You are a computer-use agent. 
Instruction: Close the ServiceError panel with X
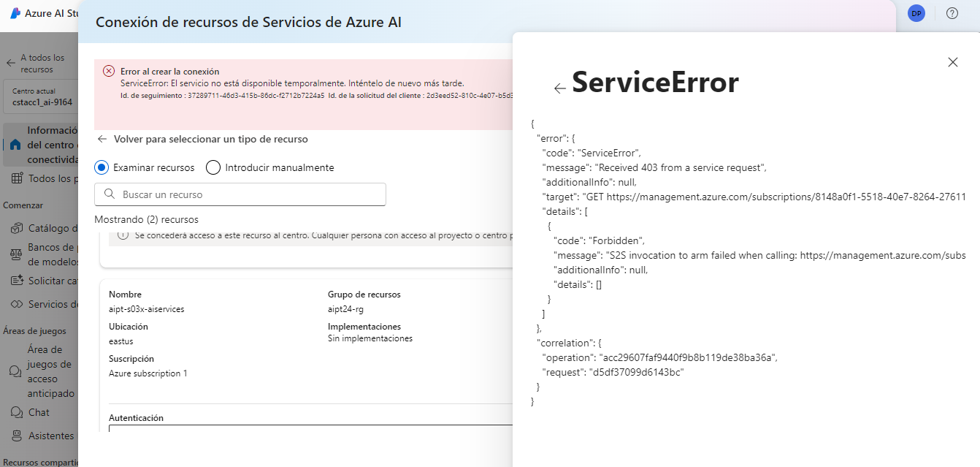pyautogui.click(x=952, y=62)
